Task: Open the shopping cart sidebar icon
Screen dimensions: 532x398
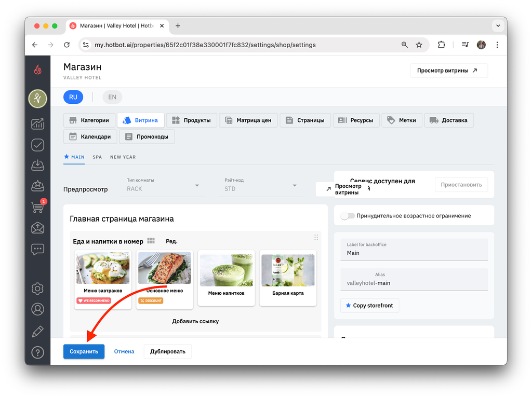Action: (x=37, y=207)
